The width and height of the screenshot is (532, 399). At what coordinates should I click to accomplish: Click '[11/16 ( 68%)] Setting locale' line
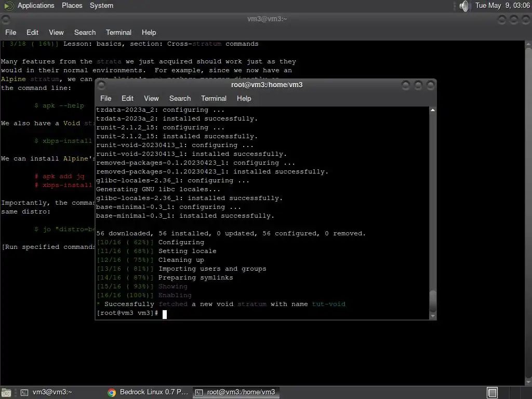tap(156, 251)
